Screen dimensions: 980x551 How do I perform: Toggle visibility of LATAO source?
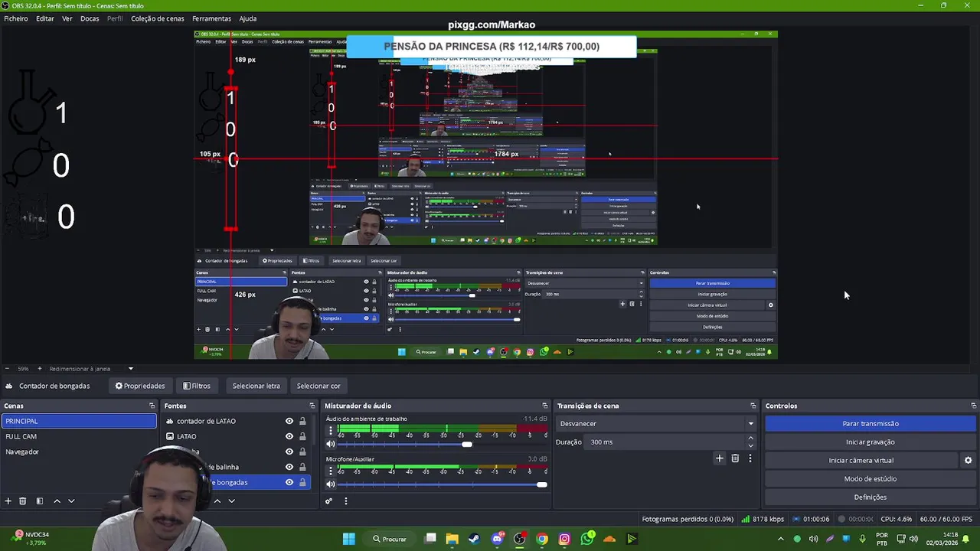(289, 436)
